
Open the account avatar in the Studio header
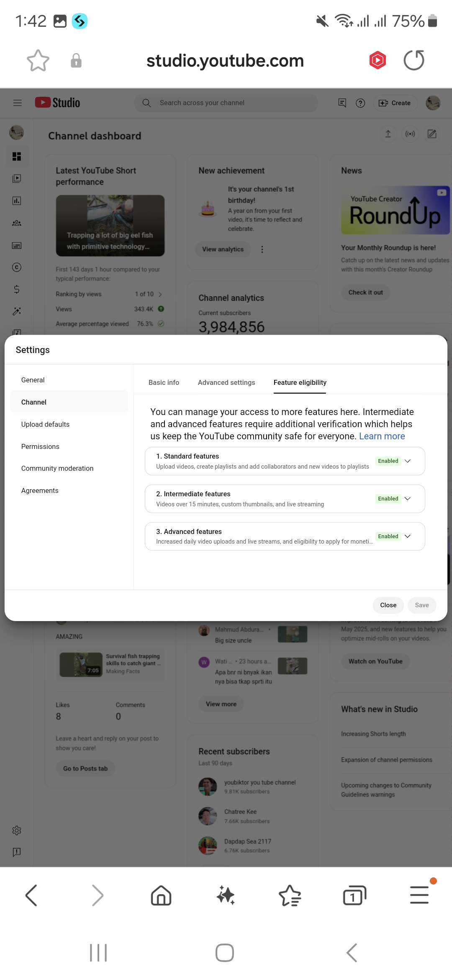pyautogui.click(x=433, y=103)
